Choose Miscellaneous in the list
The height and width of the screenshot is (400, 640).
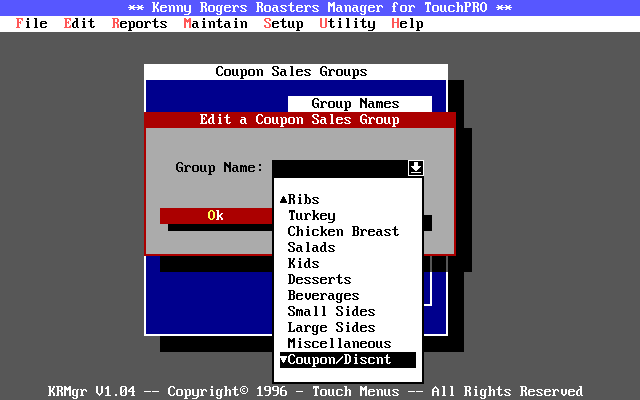tap(348, 344)
